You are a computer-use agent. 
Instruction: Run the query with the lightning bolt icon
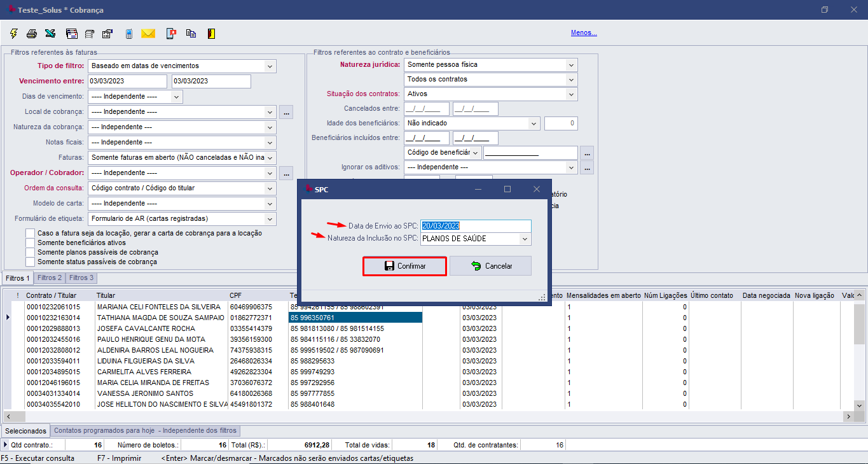click(x=14, y=34)
